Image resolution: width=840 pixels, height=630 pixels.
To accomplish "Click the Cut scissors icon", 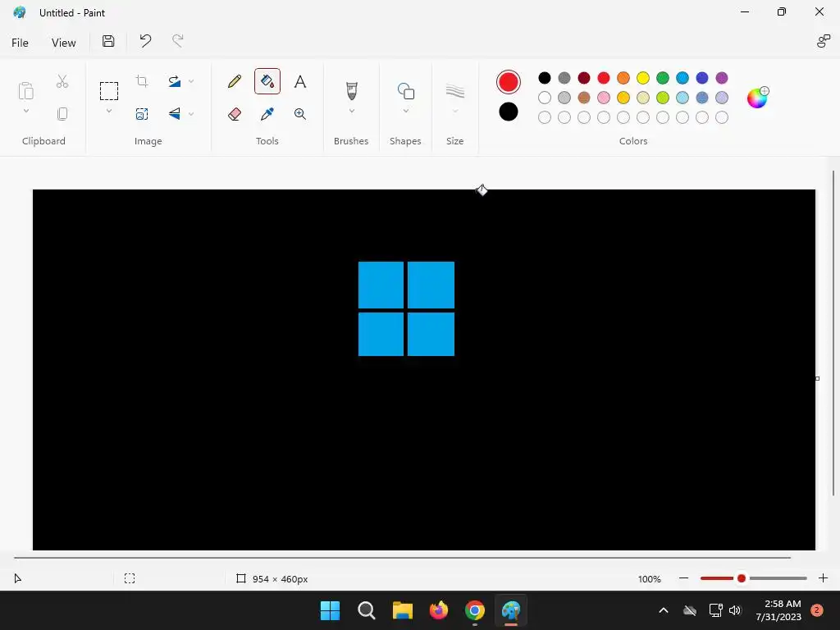I will (x=62, y=81).
